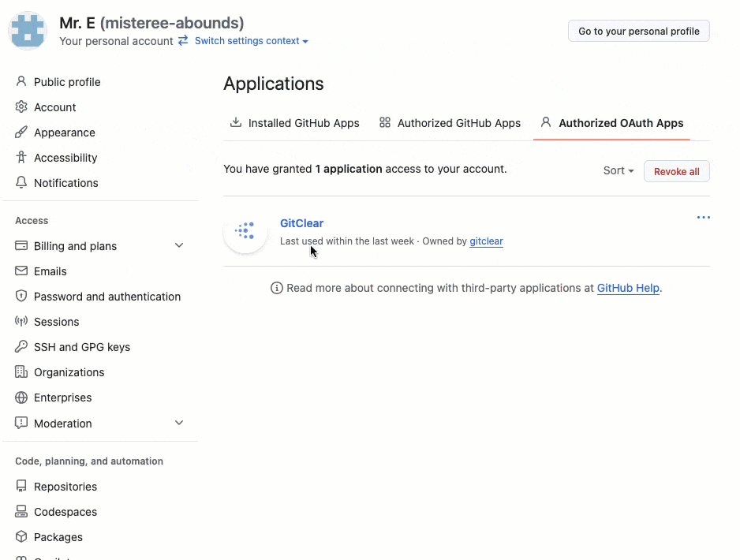
Task: Expand the Billing and plans section
Action: coord(179,246)
